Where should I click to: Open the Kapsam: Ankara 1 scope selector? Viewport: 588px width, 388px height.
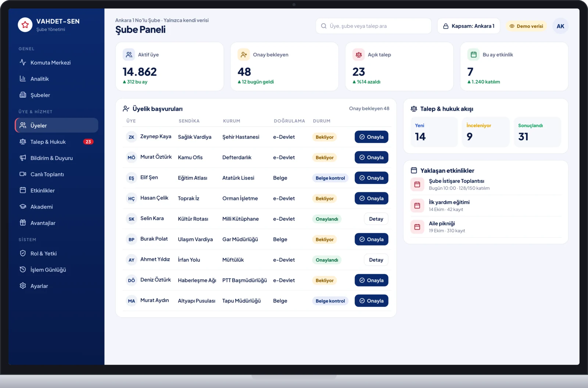tap(469, 26)
